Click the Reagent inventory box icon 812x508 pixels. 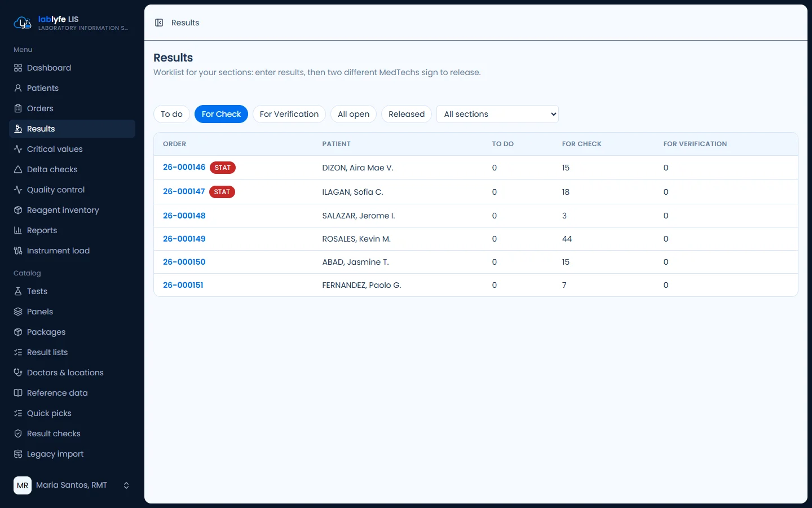pyautogui.click(x=18, y=210)
